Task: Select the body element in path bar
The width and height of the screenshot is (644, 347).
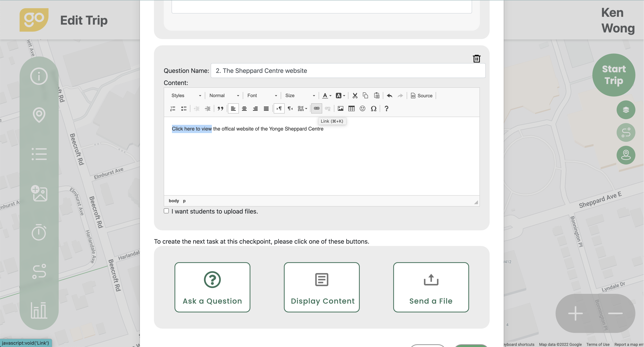Action: (x=174, y=201)
